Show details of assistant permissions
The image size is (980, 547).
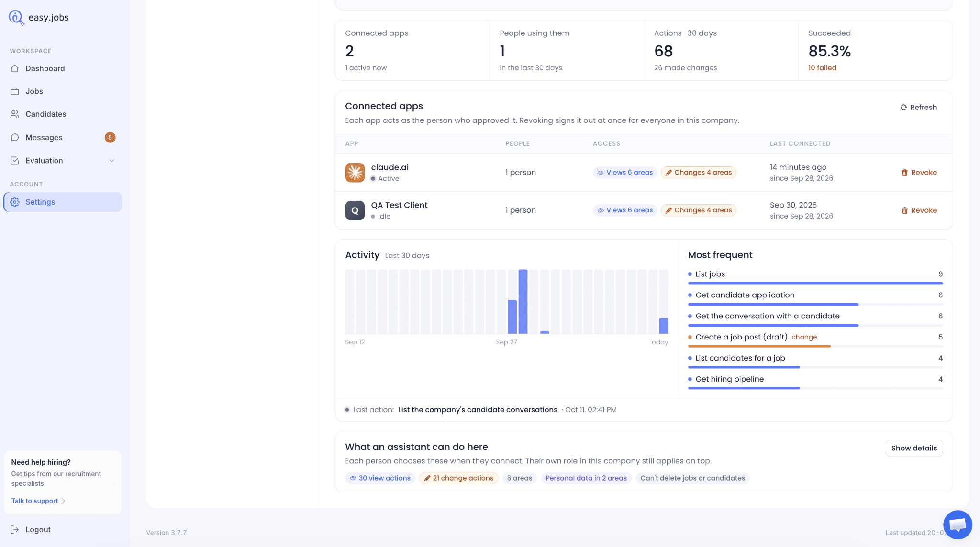click(x=914, y=448)
